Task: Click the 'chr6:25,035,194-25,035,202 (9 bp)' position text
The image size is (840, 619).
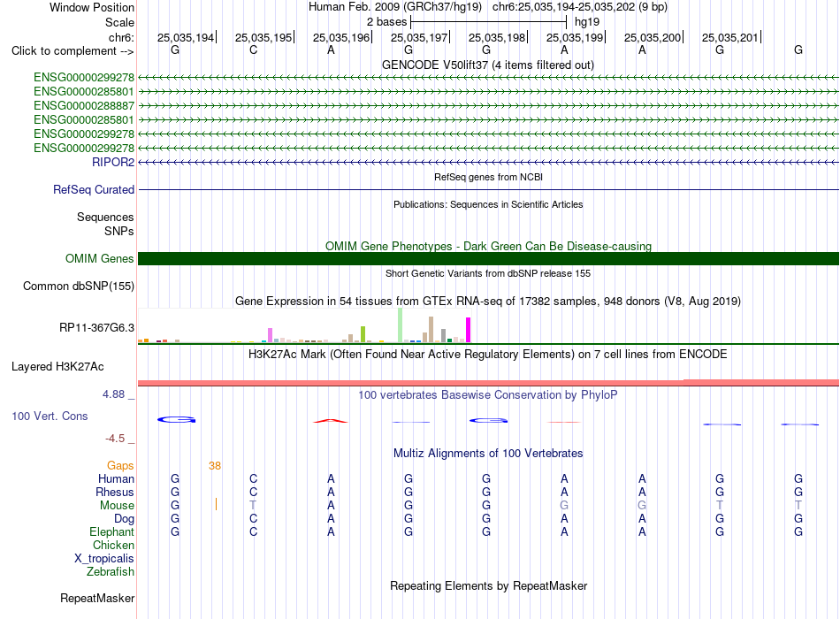Action: coord(580,7)
